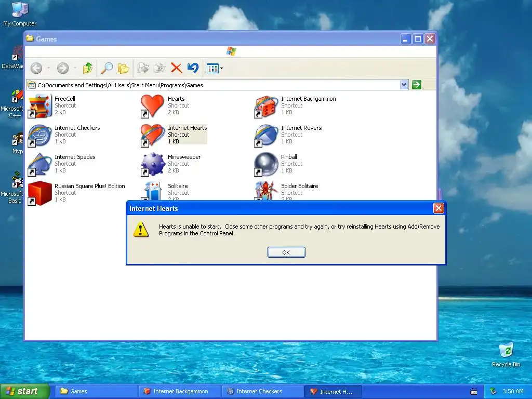Open the Search magnifier tool
Screen dimensions: 532x399
click(x=107, y=68)
